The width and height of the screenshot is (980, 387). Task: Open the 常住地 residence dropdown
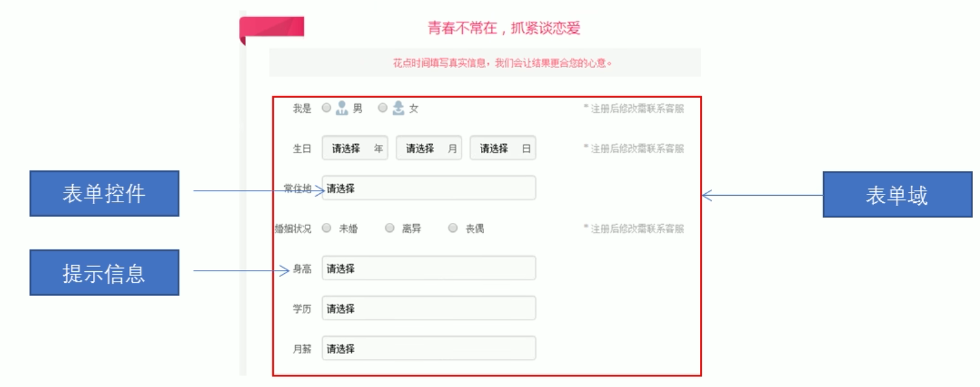pos(429,188)
